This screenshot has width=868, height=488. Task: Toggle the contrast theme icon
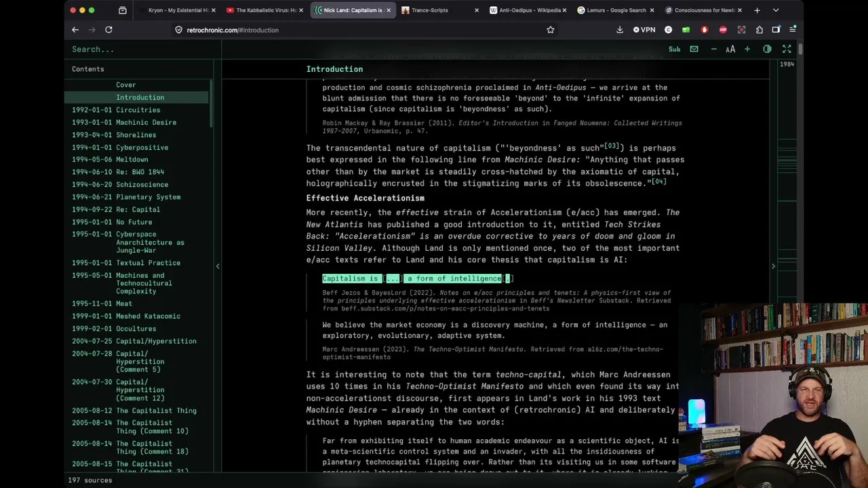767,49
